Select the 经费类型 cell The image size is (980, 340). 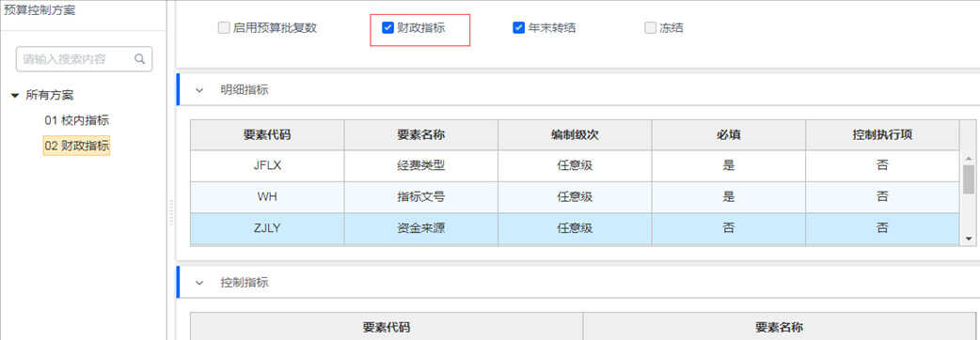(x=420, y=166)
